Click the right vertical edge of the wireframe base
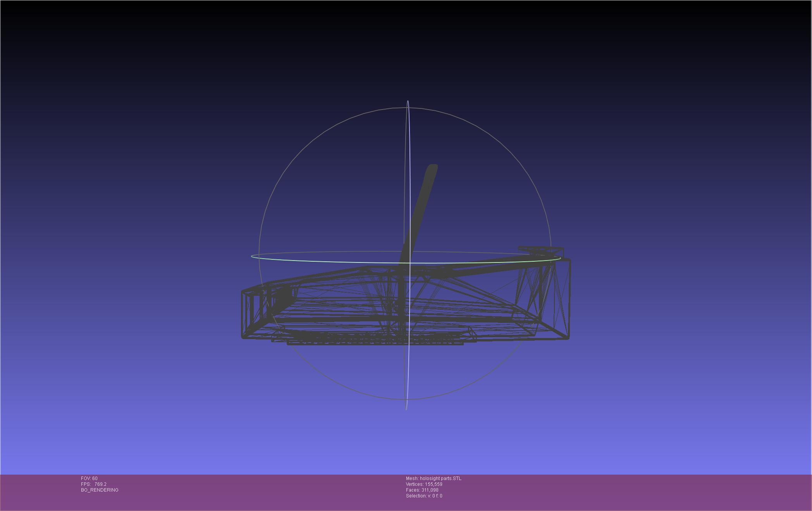Image resolution: width=812 pixels, height=511 pixels. click(569, 298)
